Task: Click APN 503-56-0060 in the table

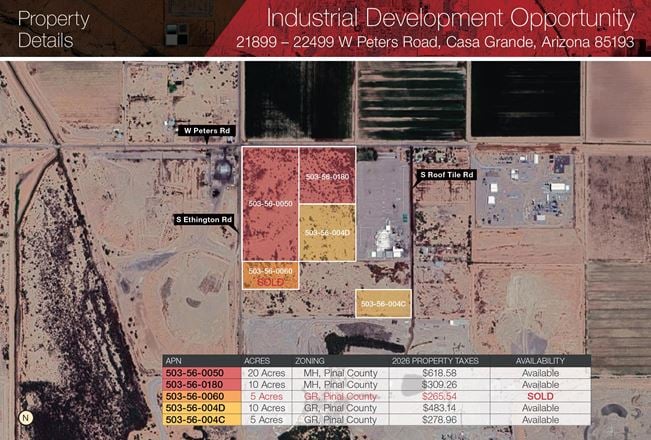Action: tap(194, 396)
